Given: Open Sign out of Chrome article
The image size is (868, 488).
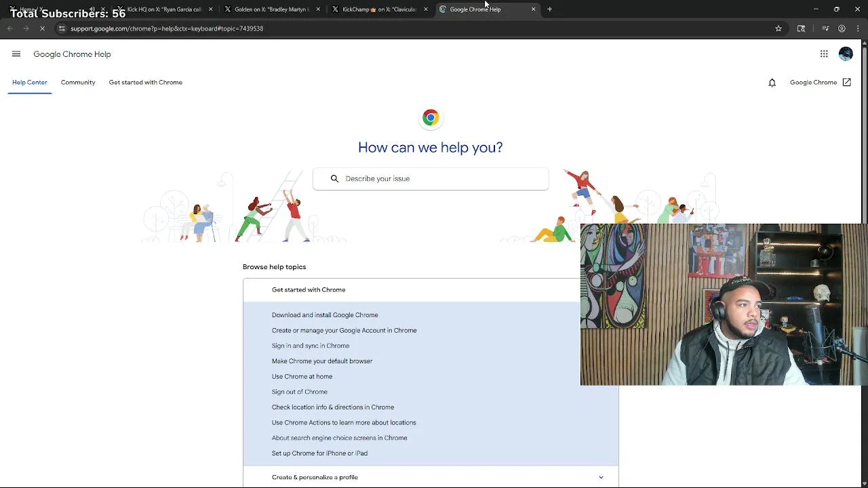Looking at the screenshot, I should tap(300, 392).
